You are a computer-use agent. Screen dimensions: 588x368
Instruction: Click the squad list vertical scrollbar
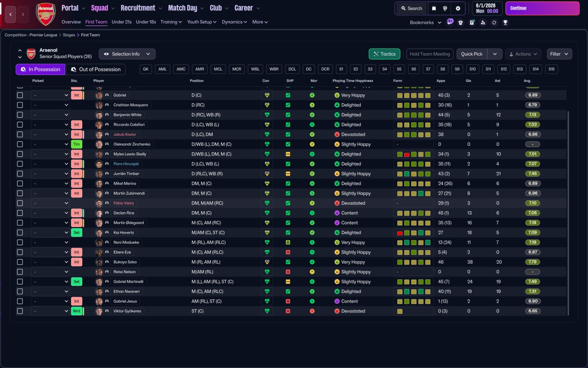coord(568,213)
